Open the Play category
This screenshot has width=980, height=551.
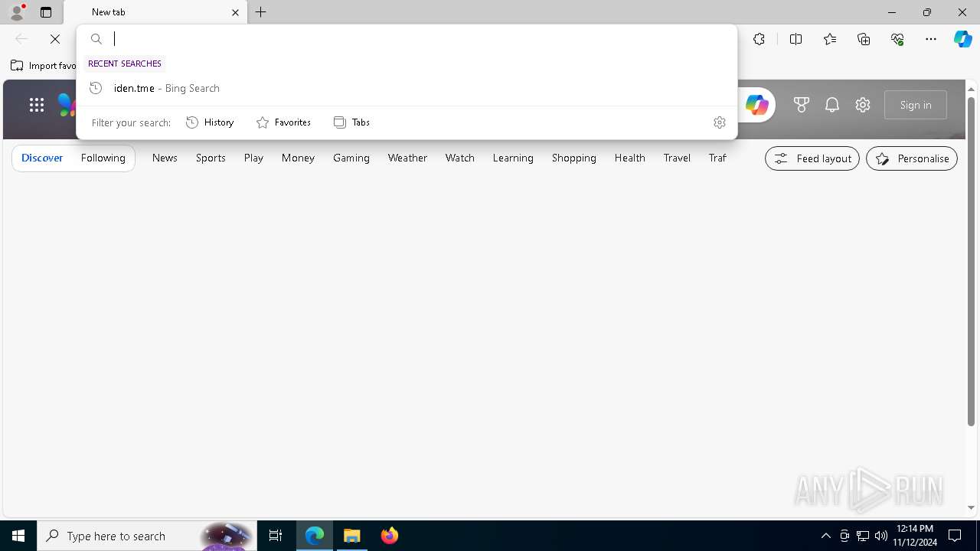[253, 158]
